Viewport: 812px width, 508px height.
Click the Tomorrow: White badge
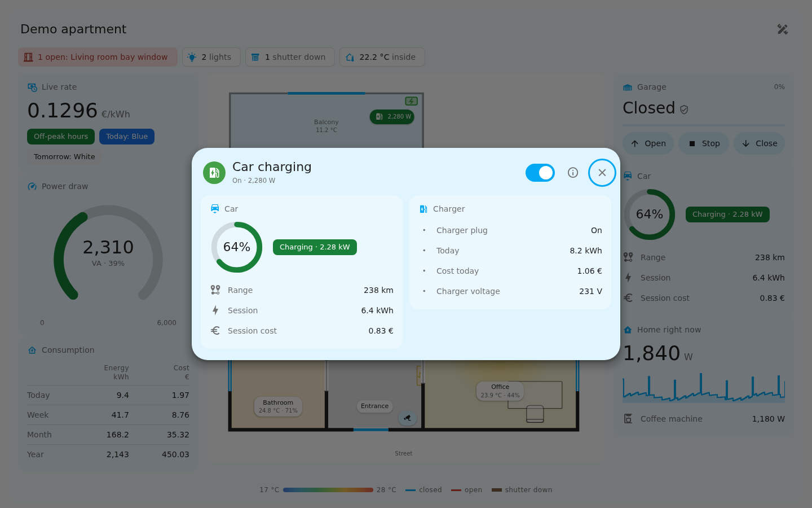pos(64,157)
